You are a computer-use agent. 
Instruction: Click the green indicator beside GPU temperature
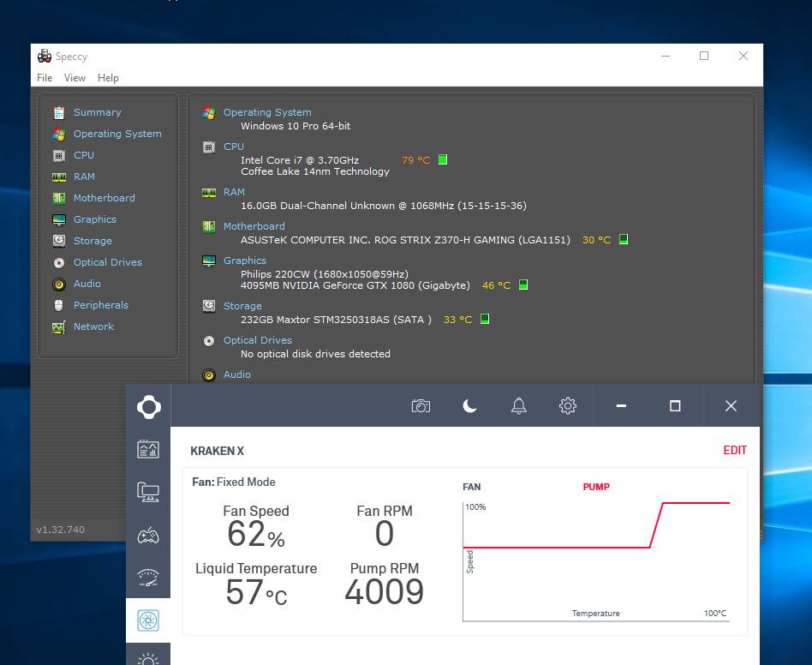coord(523,285)
